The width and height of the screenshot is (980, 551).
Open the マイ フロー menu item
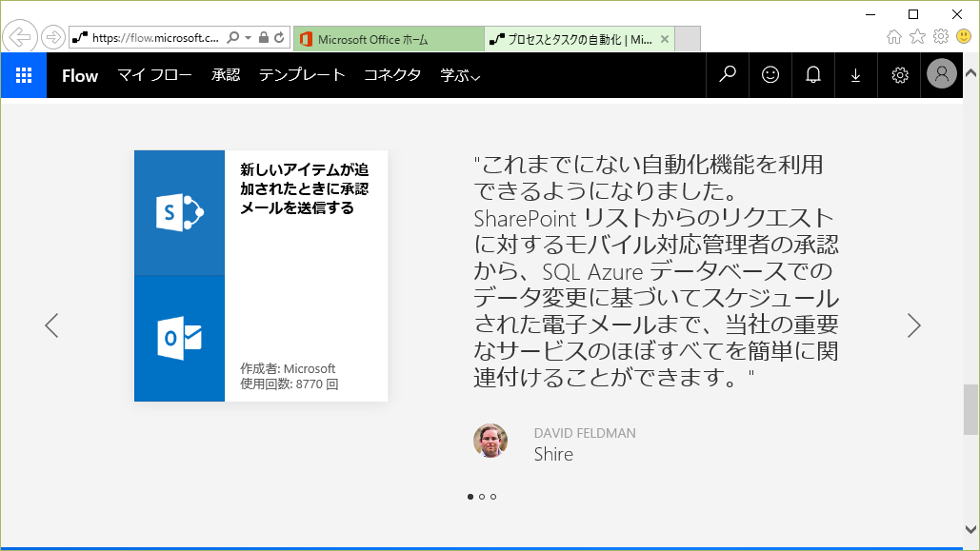tap(154, 75)
